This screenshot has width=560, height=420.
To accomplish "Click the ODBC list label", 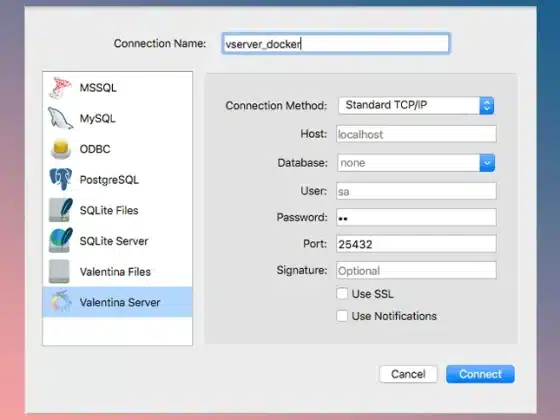I will click(x=95, y=149).
